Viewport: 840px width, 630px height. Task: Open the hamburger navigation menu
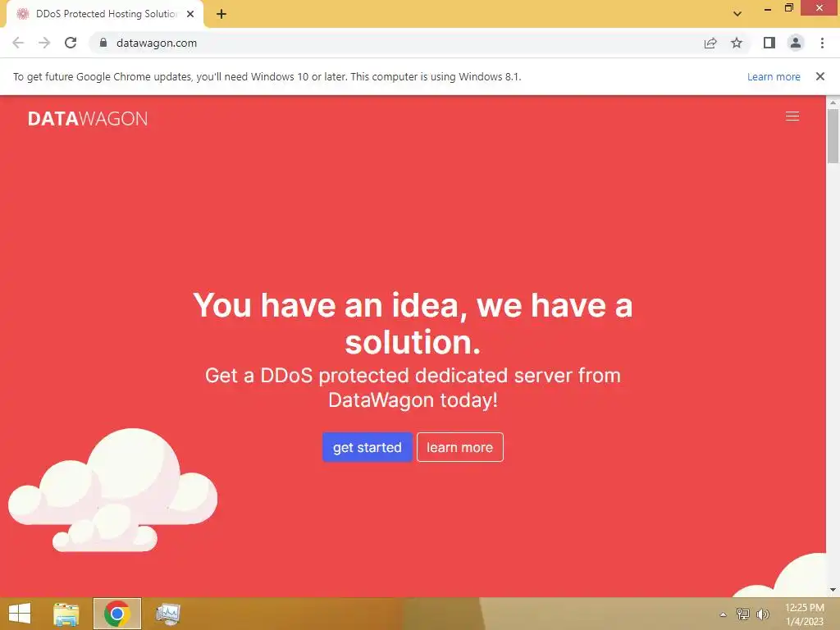click(792, 116)
